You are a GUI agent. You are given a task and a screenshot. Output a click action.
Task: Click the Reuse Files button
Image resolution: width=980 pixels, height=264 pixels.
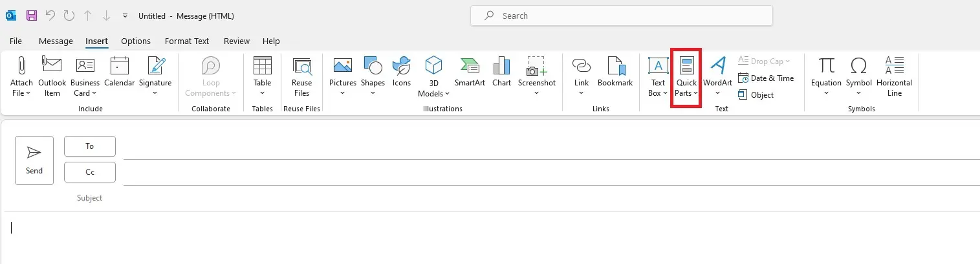[x=301, y=76]
